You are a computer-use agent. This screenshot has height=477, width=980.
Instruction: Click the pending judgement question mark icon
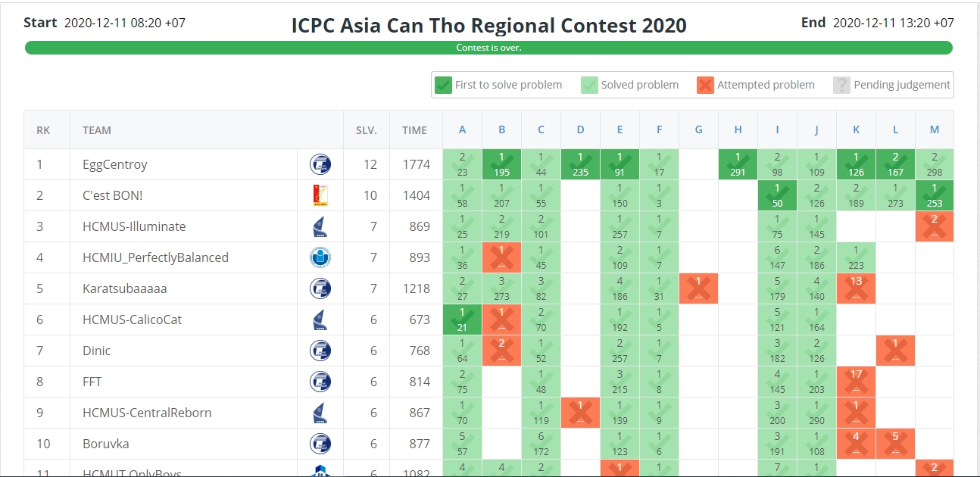[x=841, y=85]
